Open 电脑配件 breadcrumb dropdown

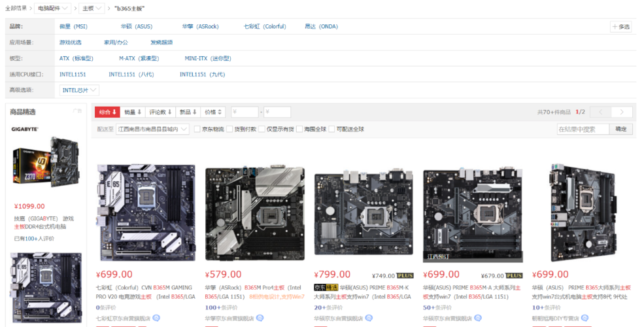[52, 9]
